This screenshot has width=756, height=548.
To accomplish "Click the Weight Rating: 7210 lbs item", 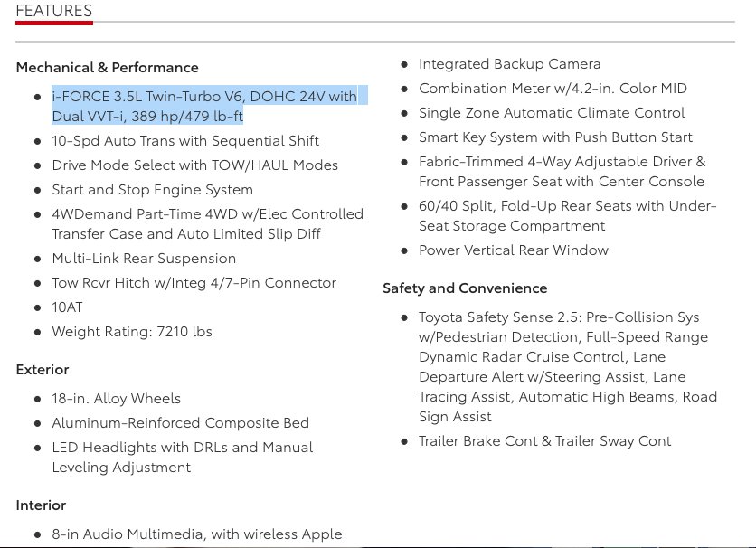I will [x=132, y=332].
